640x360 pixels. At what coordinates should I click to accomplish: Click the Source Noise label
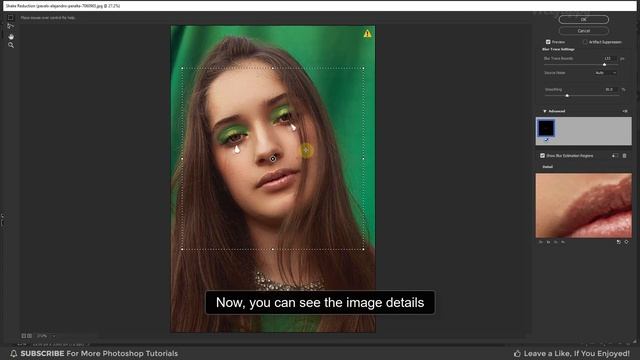[555, 73]
